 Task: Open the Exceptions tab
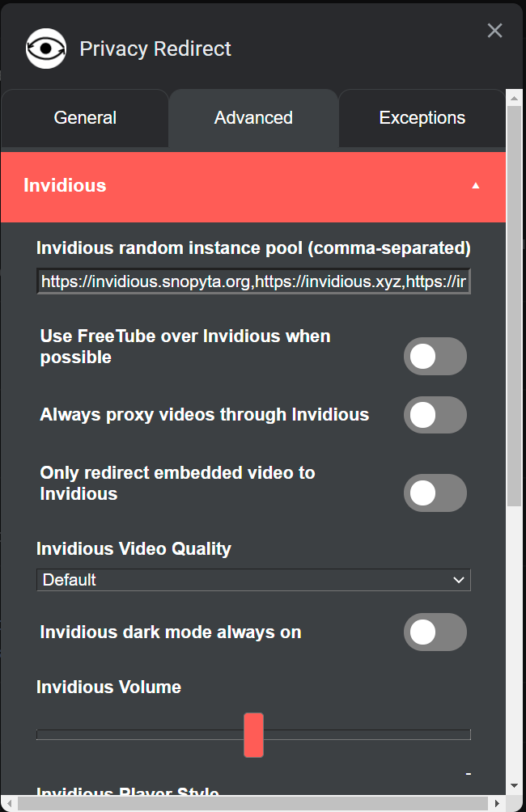[422, 118]
